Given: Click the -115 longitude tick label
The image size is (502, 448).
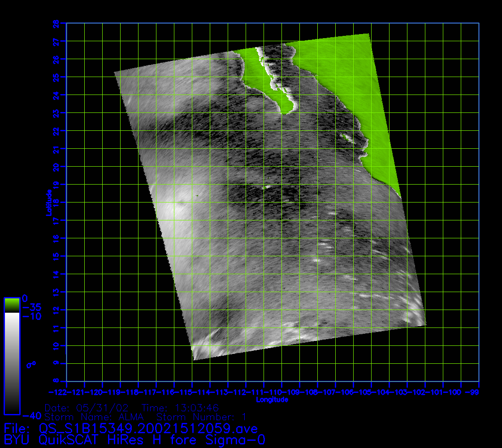Looking at the screenshot, I should coord(192,392).
